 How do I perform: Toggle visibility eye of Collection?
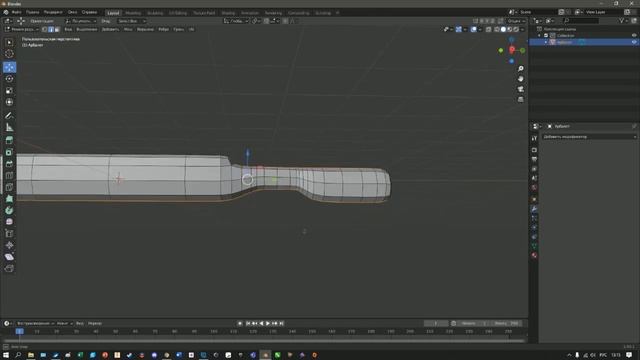(x=634, y=36)
